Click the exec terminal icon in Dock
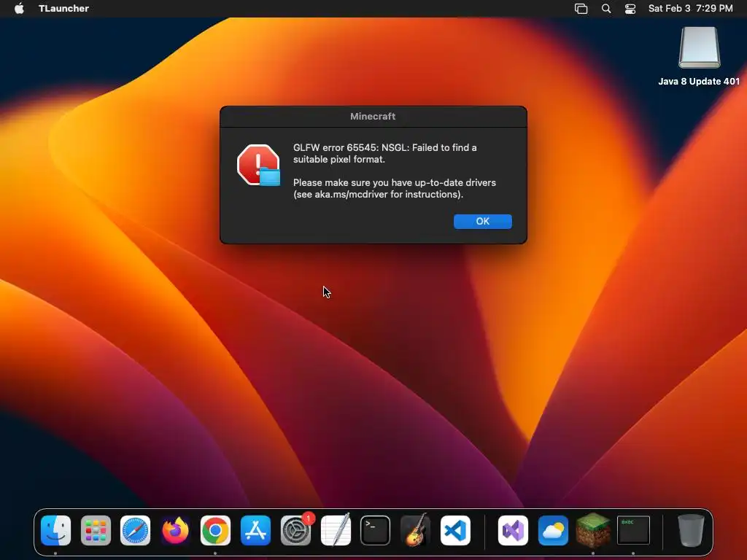Image resolution: width=747 pixels, height=560 pixels. point(633,531)
